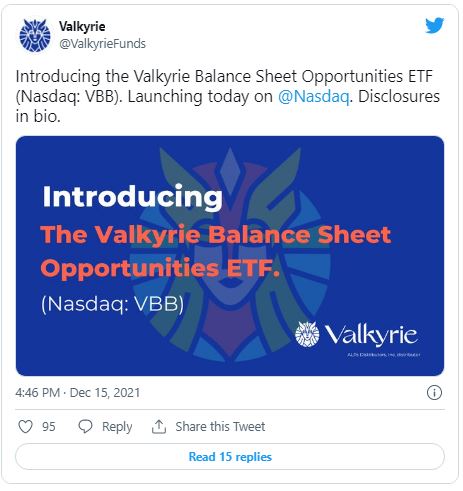This screenshot has height=491, width=463.
Task: Click the @ValkyrieFunds handle
Action: pos(102,44)
